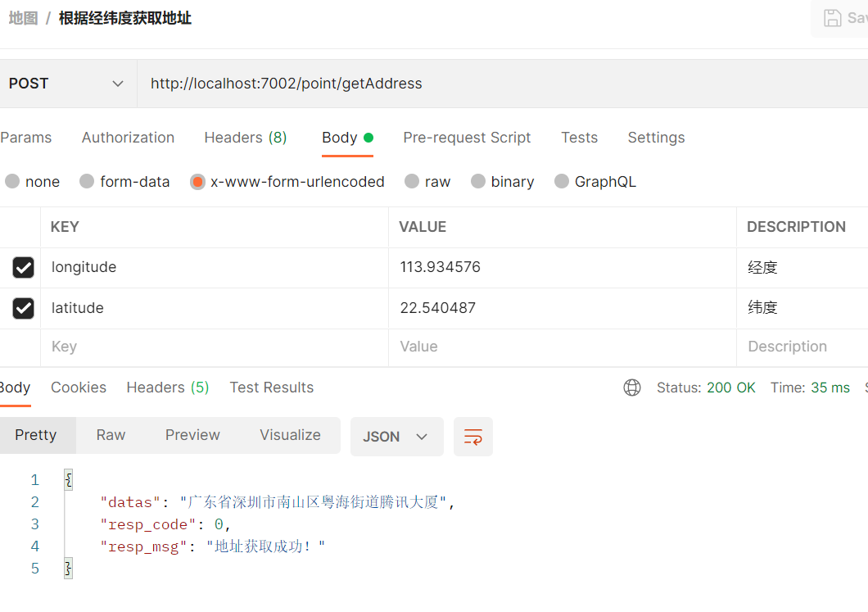Switch to the Visualize response view
The image size is (868, 612).
point(289,435)
